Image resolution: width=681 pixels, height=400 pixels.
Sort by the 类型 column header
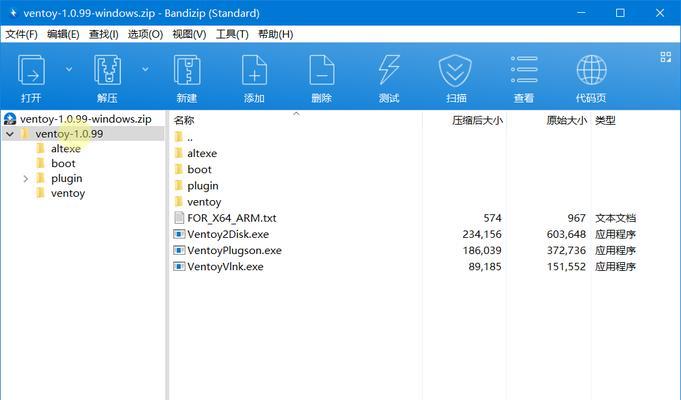[605, 120]
